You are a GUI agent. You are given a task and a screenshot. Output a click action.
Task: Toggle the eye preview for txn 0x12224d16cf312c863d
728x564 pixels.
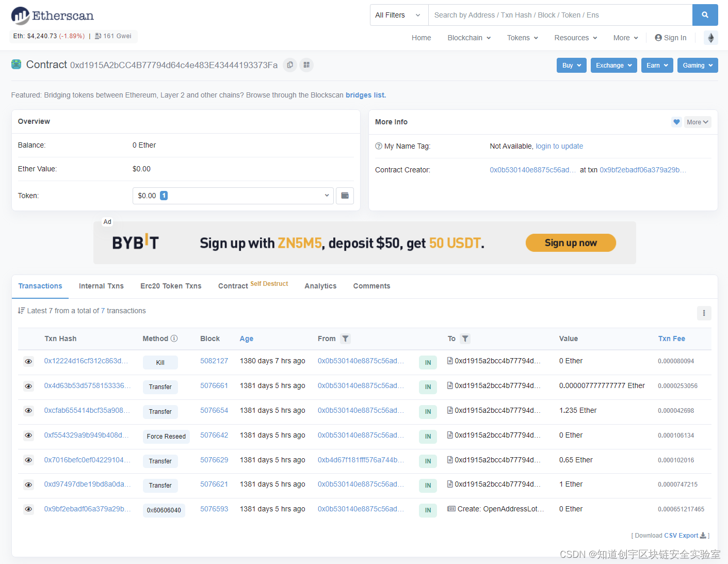click(28, 362)
